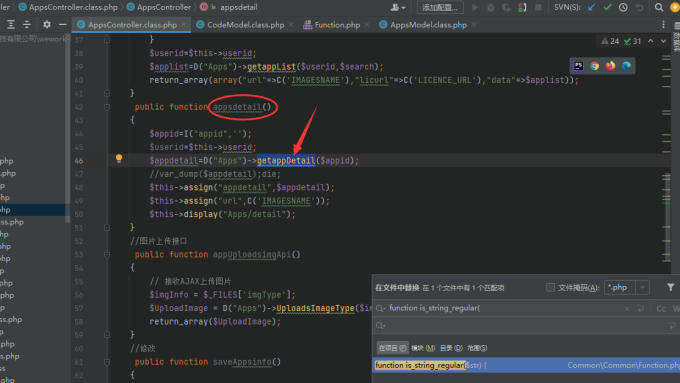The height and width of the screenshot is (383, 680).
Task: Fold the appsdetail function at line 42
Action: point(107,107)
